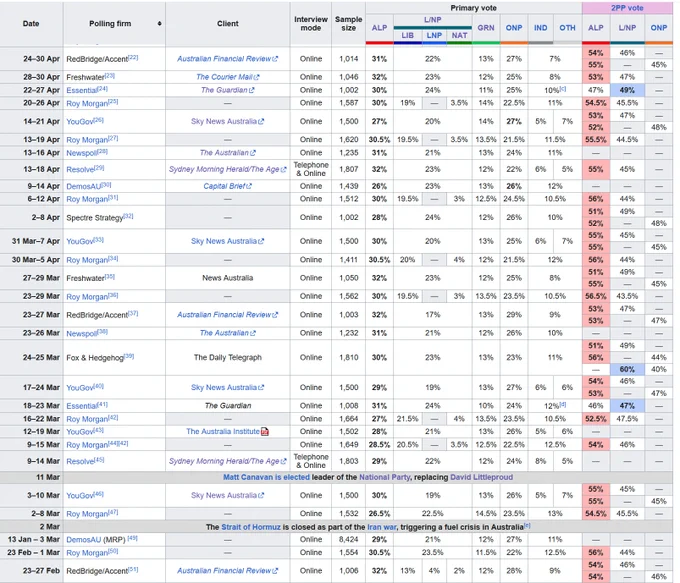Viewport: 680px width, 583px height.
Task: Select the highlighted 60% L/NP cell
Action: click(627, 370)
